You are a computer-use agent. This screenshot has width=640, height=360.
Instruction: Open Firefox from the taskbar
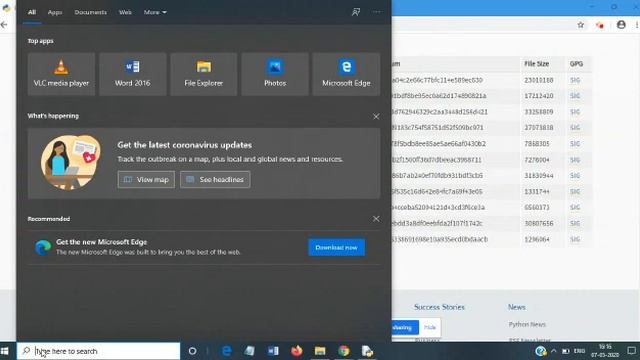(x=297, y=351)
